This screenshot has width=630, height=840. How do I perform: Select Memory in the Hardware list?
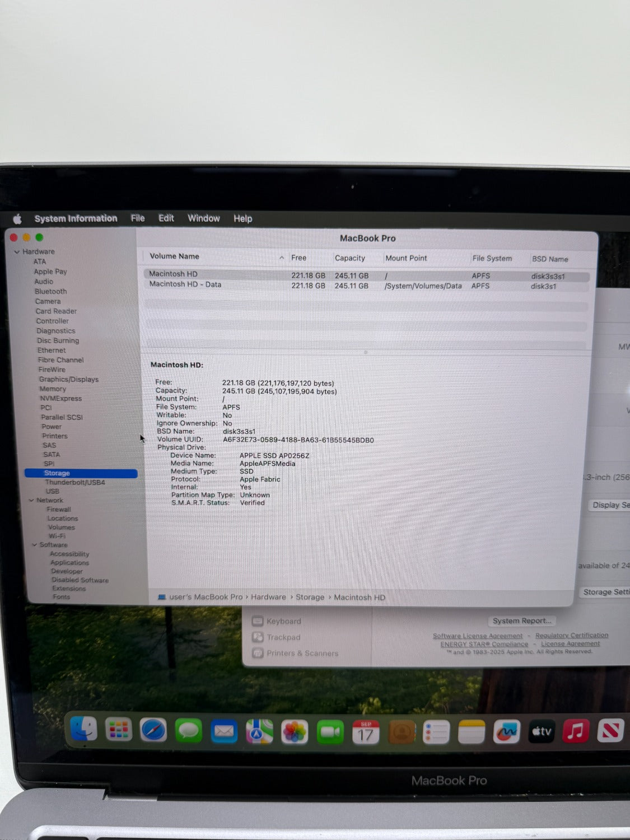[53, 389]
